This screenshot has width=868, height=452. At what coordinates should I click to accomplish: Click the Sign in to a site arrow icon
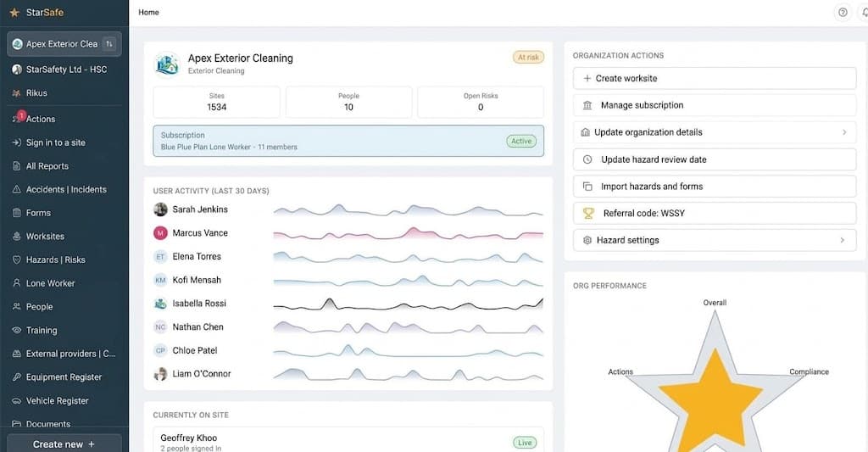click(17, 142)
